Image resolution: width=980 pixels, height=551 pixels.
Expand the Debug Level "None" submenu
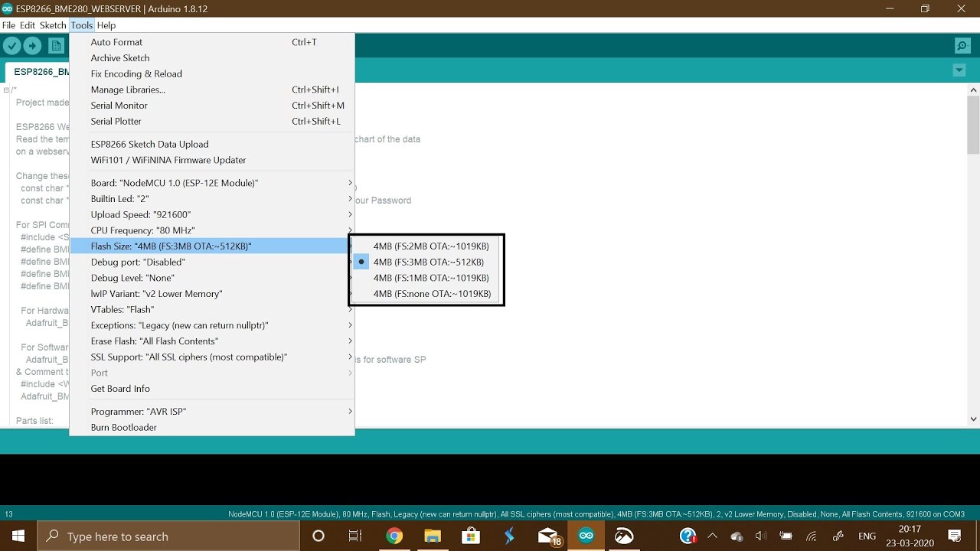pos(212,278)
